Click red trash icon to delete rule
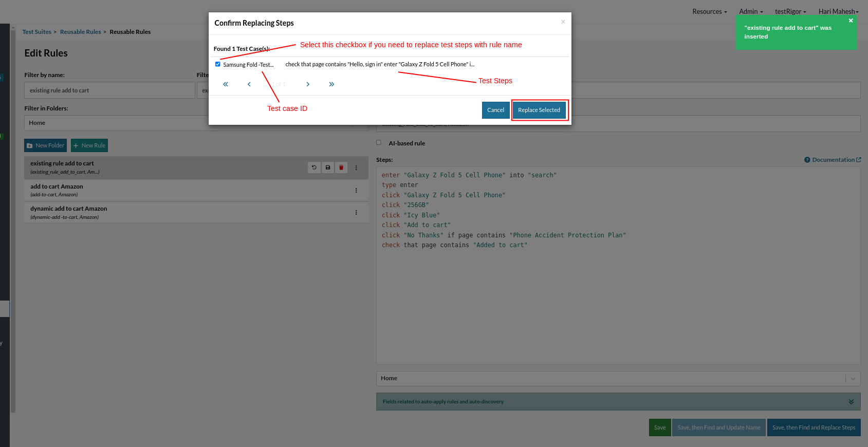This screenshot has height=447, width=868. (x=341, y=167)
